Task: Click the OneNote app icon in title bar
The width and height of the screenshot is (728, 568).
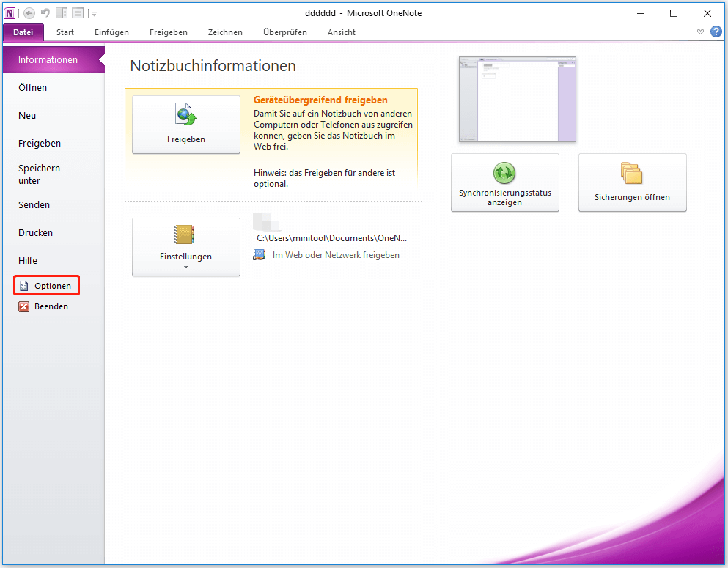Action: pos(10,13)
